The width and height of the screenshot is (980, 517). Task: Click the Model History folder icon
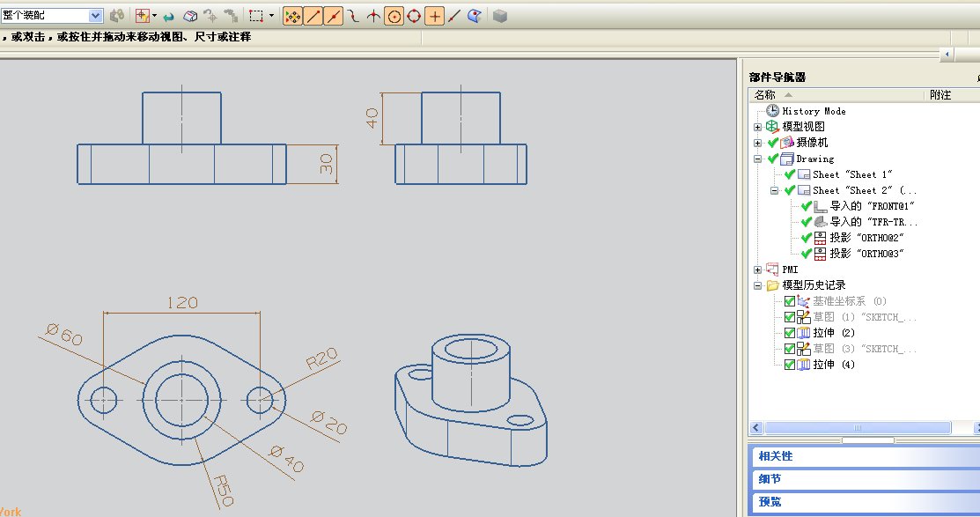pos(772,285)
